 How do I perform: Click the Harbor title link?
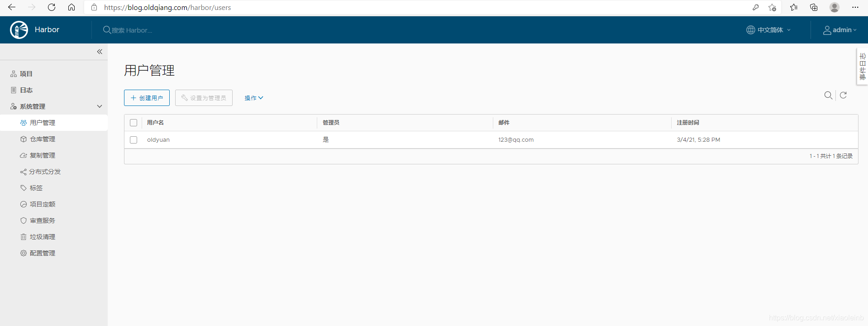click(47, 30)
